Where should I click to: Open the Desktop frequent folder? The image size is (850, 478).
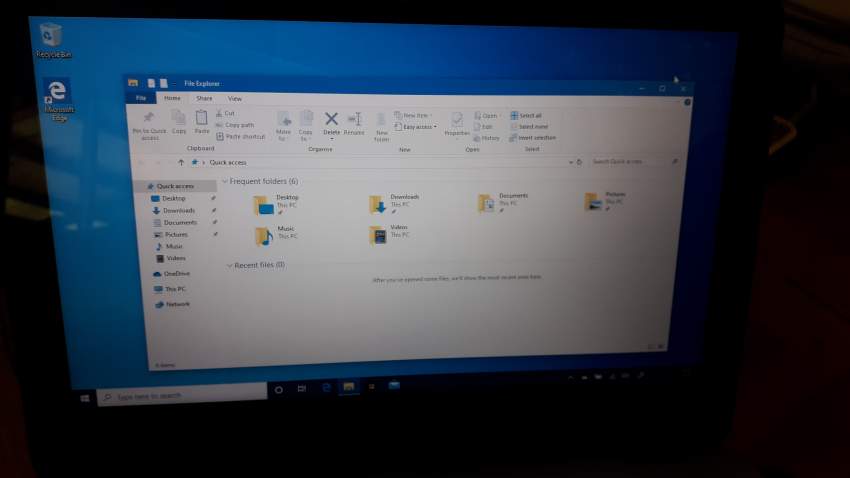(276, 204)
